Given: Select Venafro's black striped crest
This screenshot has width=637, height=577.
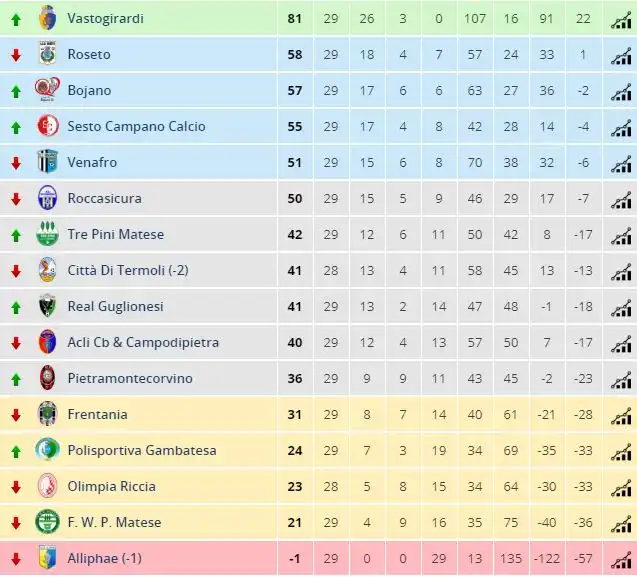Looking at the screenshot, I should click(48, 162).
